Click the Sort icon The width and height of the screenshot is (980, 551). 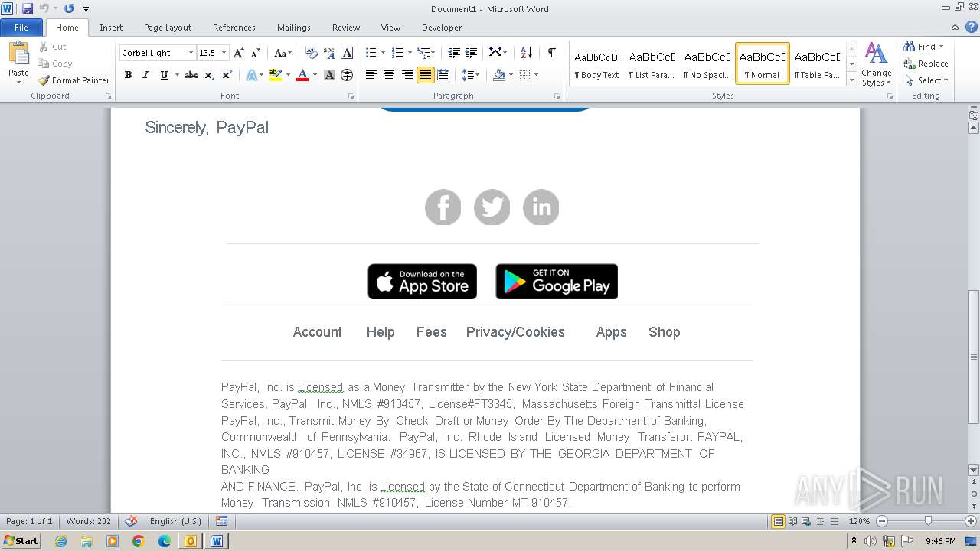(526, 53)
